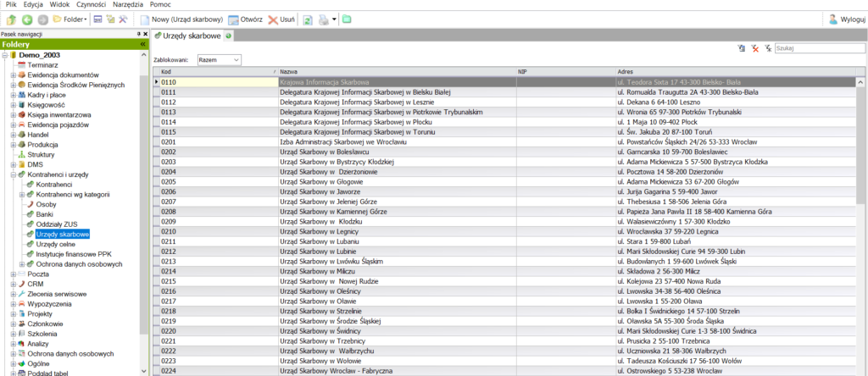This screenshot has height=376, width=868.
Task: Click the Osoby phone icon in tree
Action: (x=31, y=205)
